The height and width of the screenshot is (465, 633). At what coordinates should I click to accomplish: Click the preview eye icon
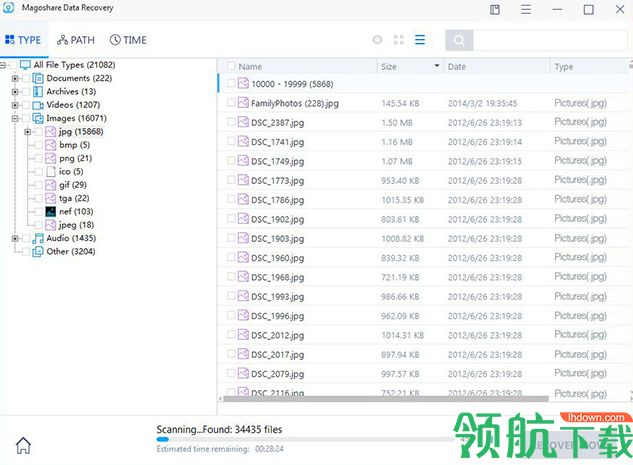[x=377, y=40]
